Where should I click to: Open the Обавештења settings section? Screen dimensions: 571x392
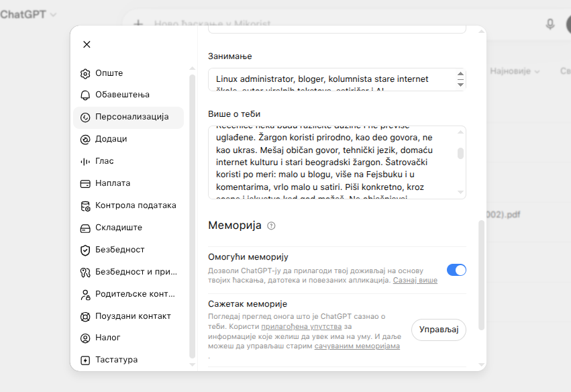(x=129, y=95)
